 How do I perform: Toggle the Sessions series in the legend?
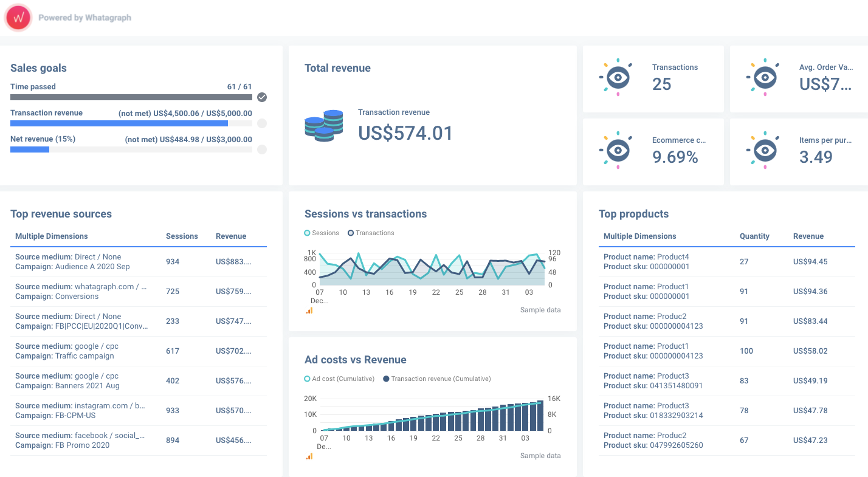[322, 233]
